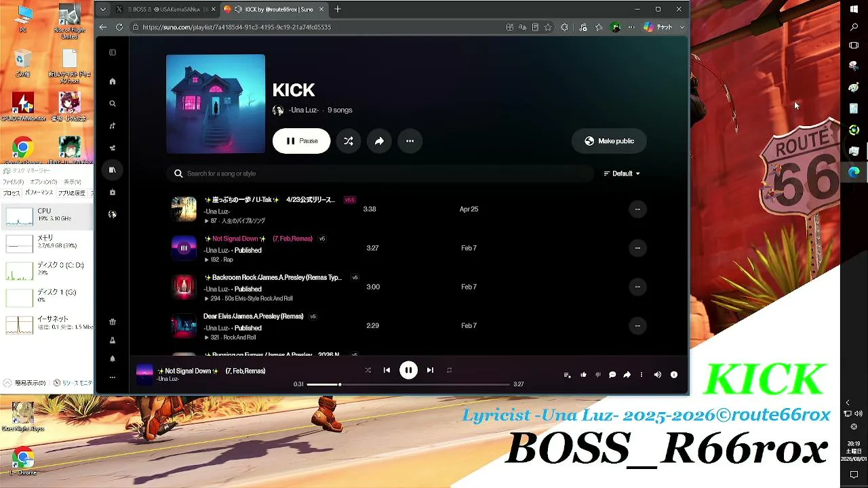Screen dimensions: 868x488
Task: Open the browser tab list chevron
Action: point(103,9)
